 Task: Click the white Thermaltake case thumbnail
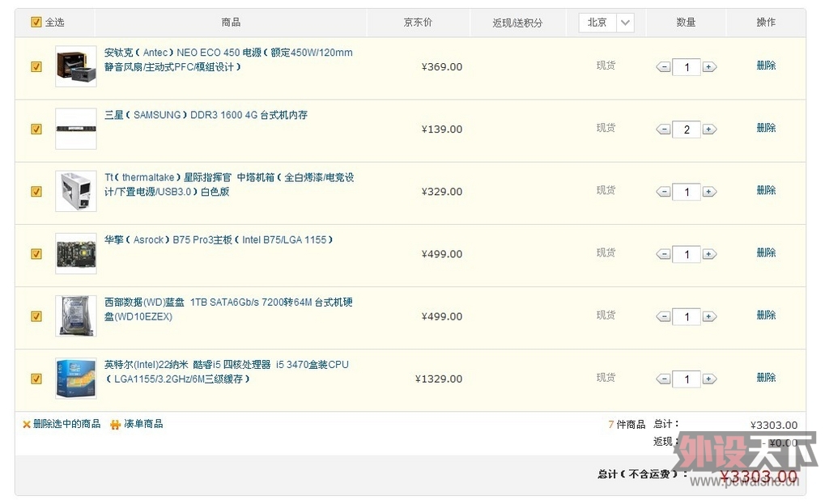click(76, 191)
